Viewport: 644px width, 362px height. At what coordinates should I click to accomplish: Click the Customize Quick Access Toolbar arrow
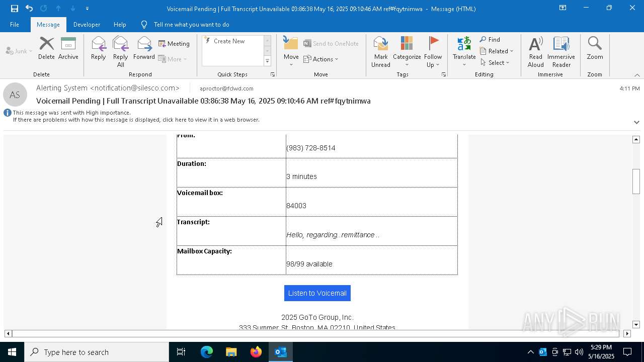click(x=87, y=9)
